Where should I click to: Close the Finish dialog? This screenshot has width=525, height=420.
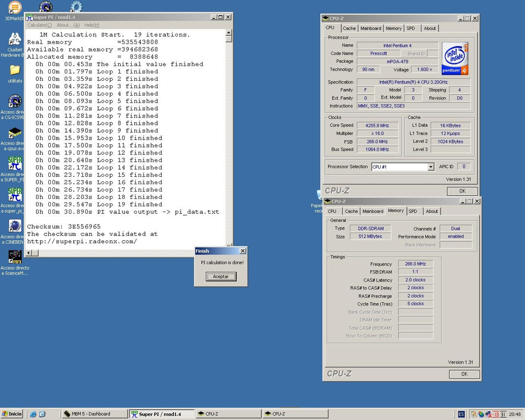(x=243, y=251)
